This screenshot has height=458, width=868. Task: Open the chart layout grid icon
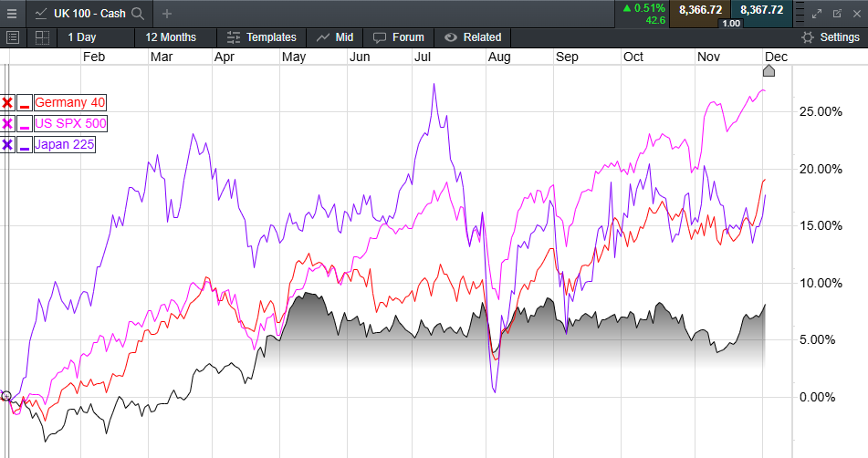tap(42, 37)
